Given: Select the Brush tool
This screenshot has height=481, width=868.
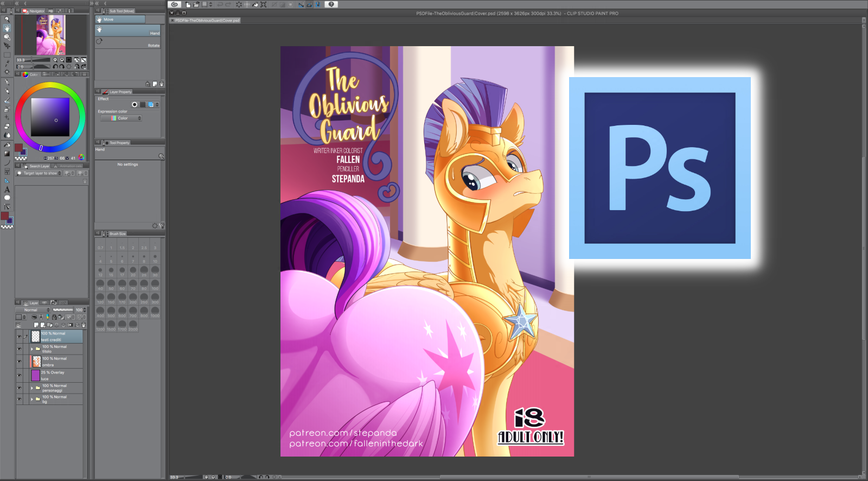Looking at the screenshot, I should coord(7,100).
